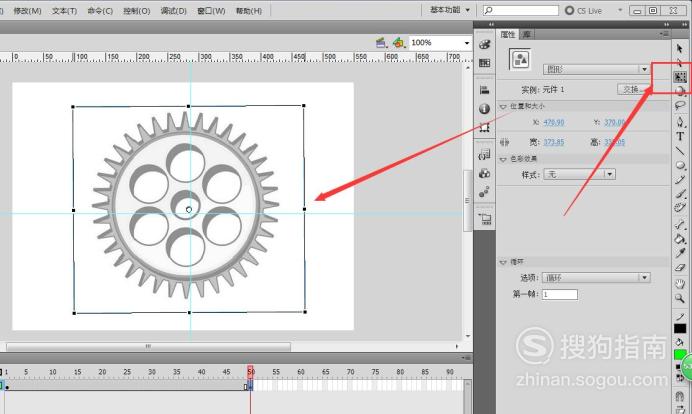Image resolution: width=692 pixels, height=414 pixels.
Task: Collapse the 色彩效果 section
Action: (503, 159)
